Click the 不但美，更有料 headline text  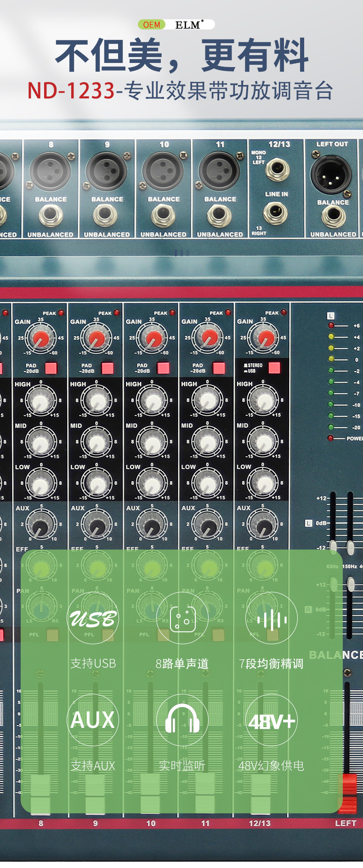(181, 55)
